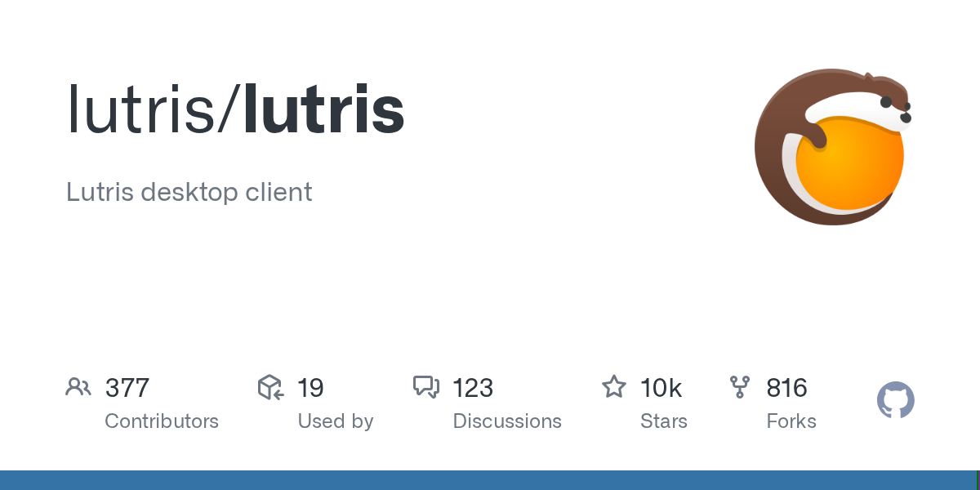Click the Stars star icon
The height and width of the screenshot is (490, 980).
pos(613,387)
